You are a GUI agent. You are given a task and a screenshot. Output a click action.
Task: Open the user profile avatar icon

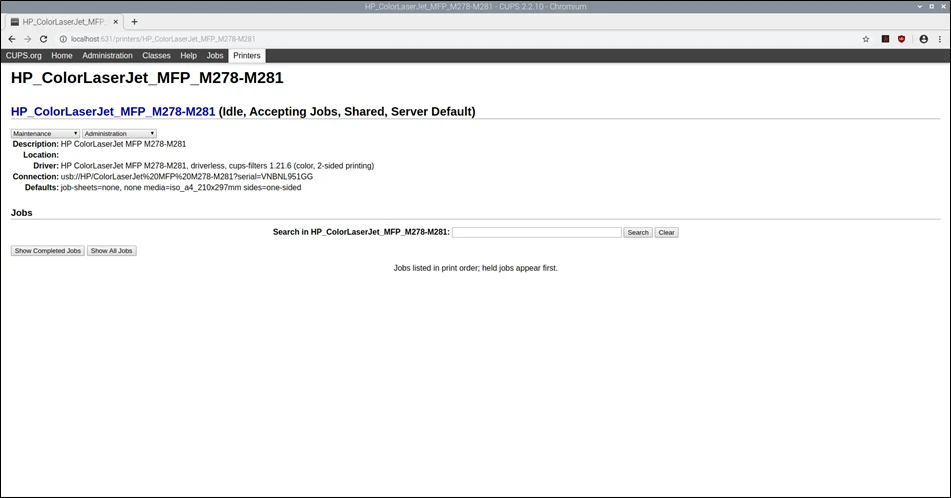(x=924, y=39)
